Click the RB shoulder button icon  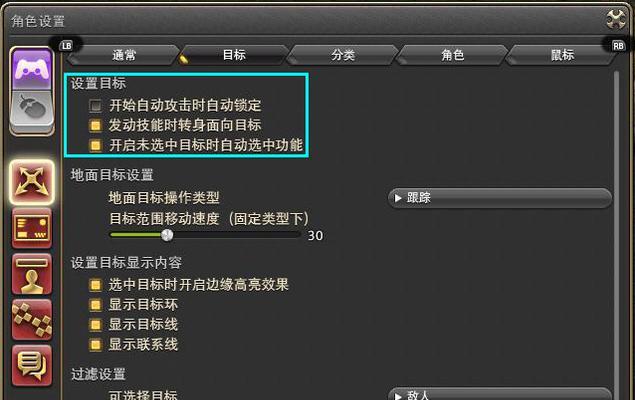tap(618, 46)
